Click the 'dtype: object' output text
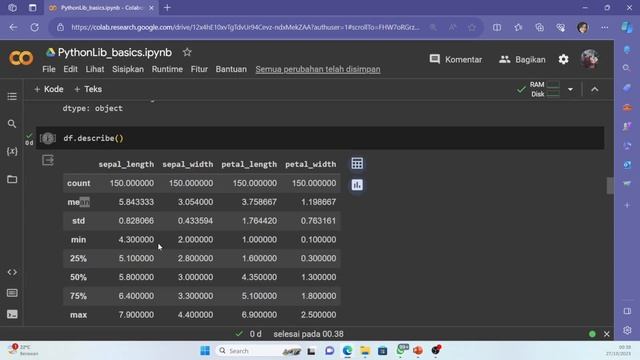Screen dimensions: 640x360 point(93,108)
